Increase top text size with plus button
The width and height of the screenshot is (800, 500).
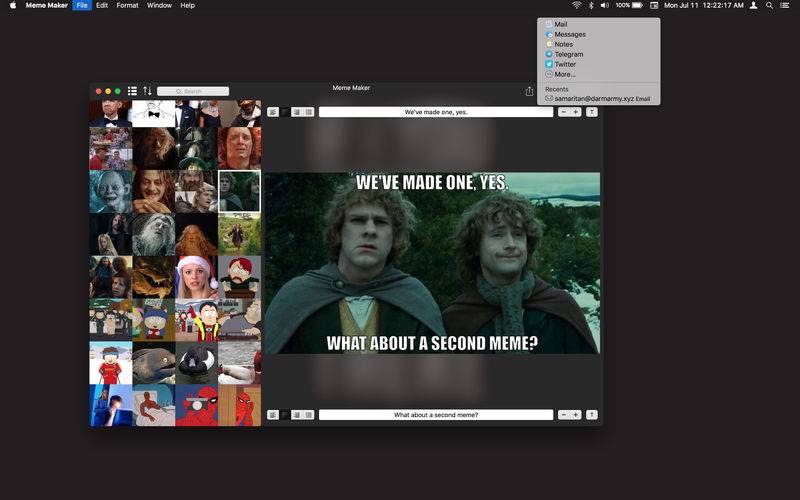pos(576,112)
